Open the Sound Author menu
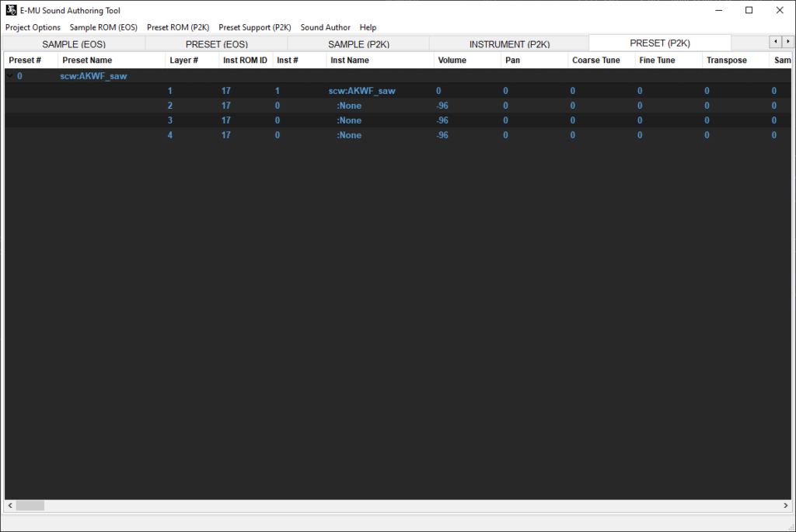The image size is (796, 532). coord(326,27)
